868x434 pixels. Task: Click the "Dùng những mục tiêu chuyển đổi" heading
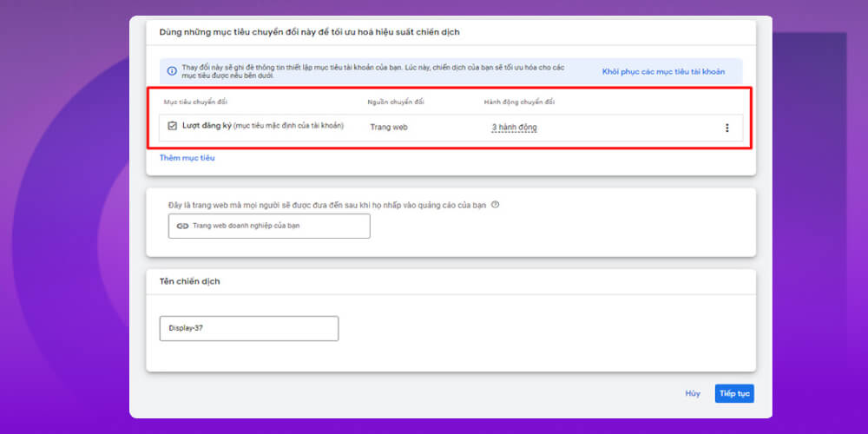[309, 32]
